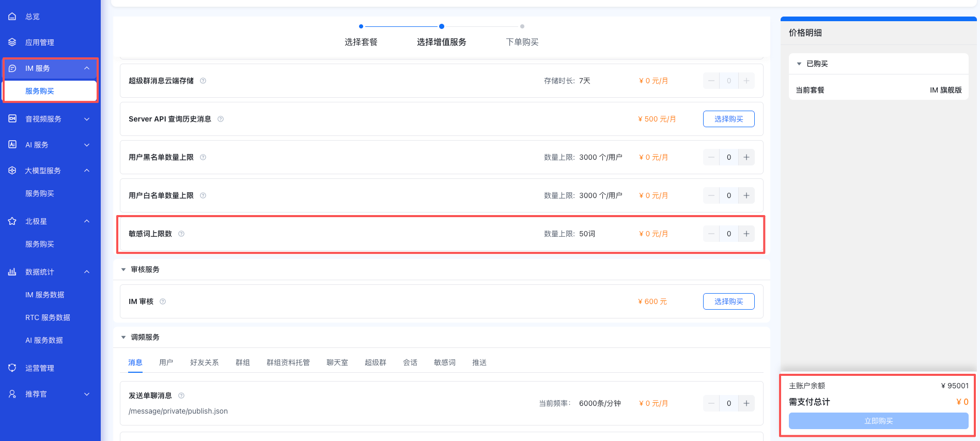
Task: Collapse the 调频服务 section triangle
Action: tap(123, 337)
